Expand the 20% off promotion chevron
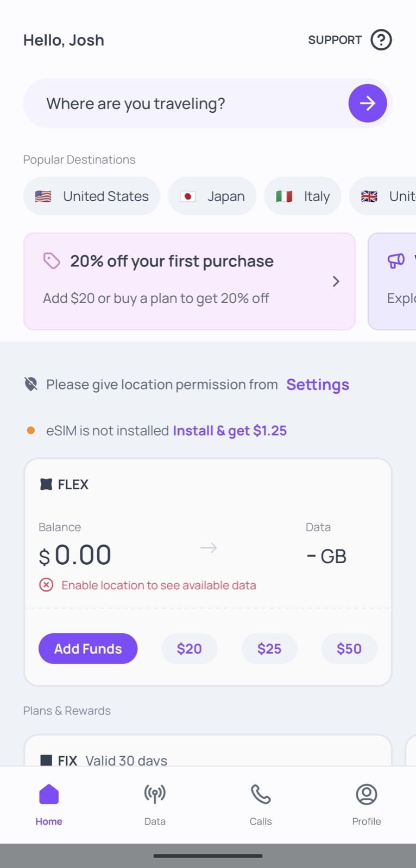Viewport: 416px width, 868px height. pyautogui.click(x=336, y=281)
